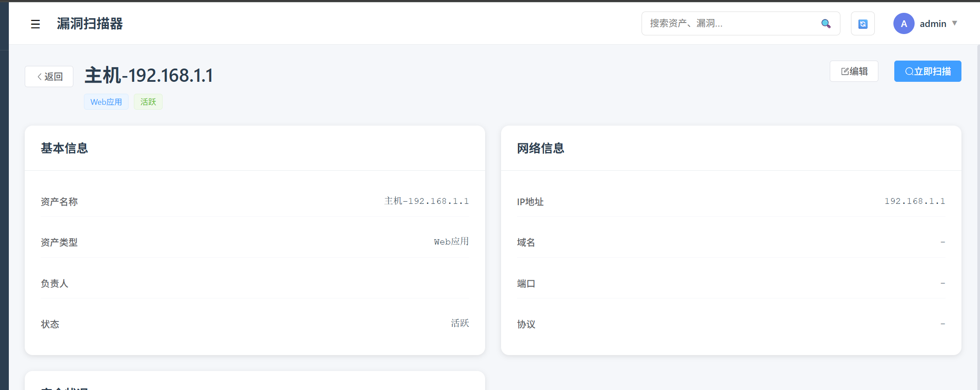Click the IP地址 value 192.168.1.1
The height and width of the screenshot is (390, 980).
(914, 201)
